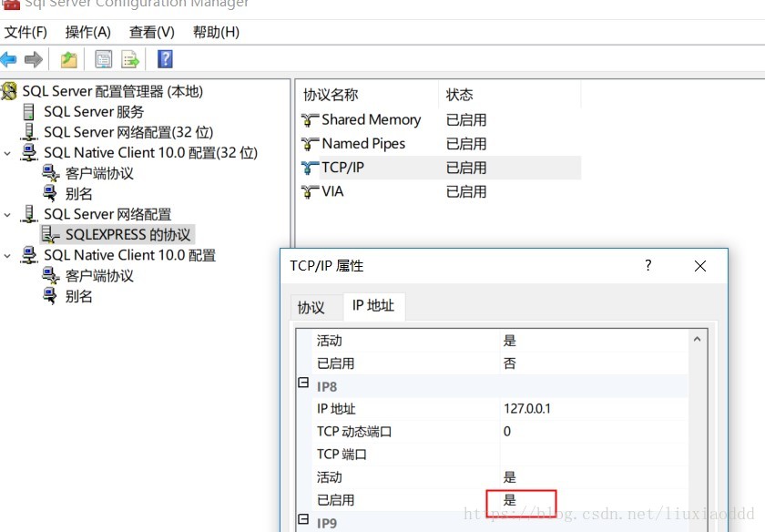The image size is (765, 532).
Task: Click the Shared Memory protocol icon
Action: point(310,120)
